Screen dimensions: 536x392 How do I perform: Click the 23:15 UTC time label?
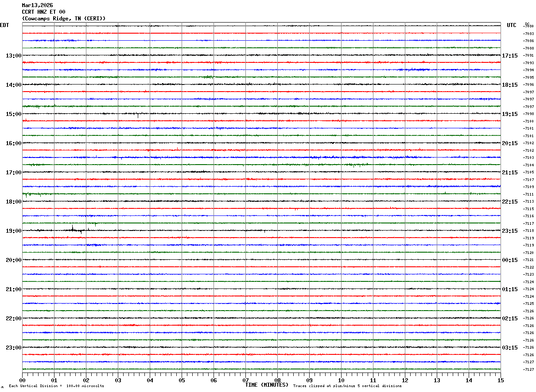510,231
